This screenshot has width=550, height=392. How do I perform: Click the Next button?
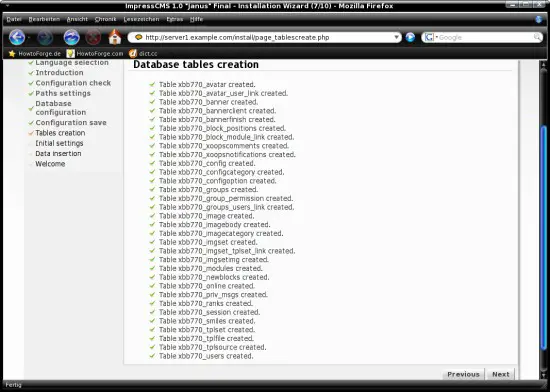(x=501, y=374)
